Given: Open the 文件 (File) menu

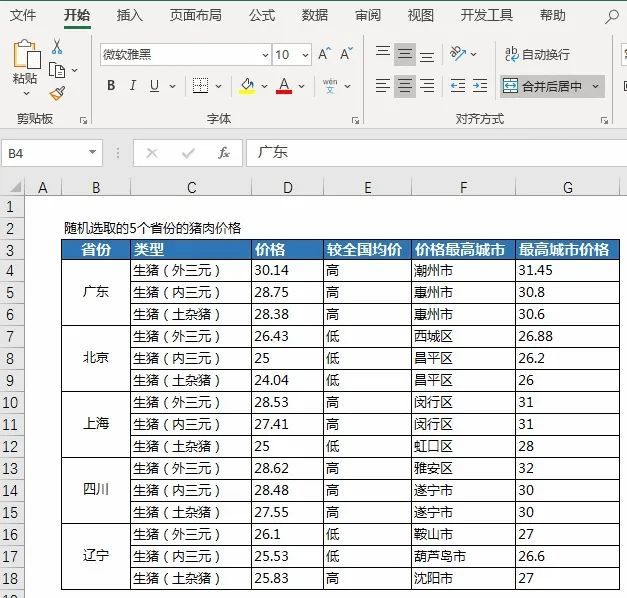Looking at the screenshot, I should click(23, 15).
